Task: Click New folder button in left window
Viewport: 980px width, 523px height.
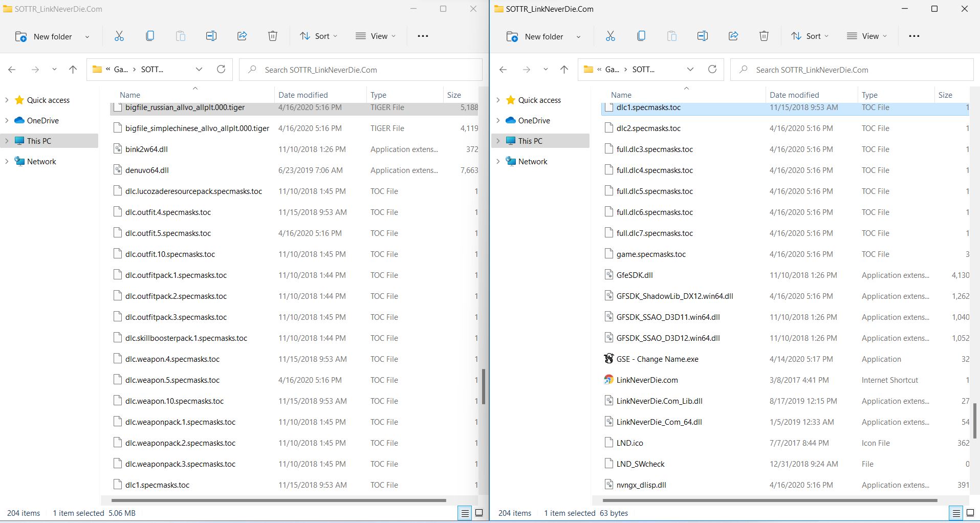Action: coord(45,36)
